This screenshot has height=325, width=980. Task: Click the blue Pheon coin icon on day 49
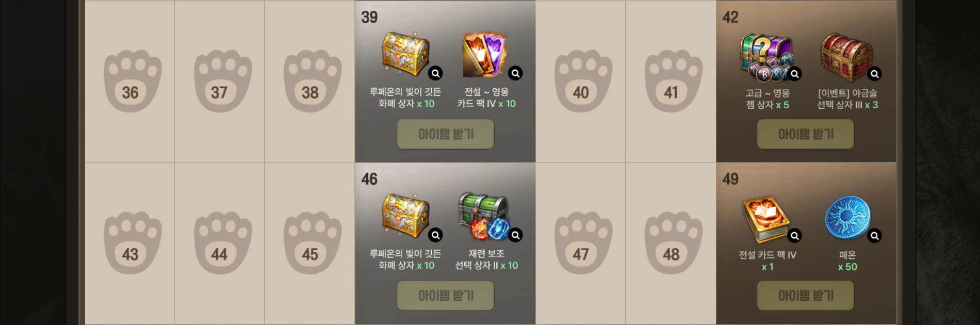click(847, 218)
